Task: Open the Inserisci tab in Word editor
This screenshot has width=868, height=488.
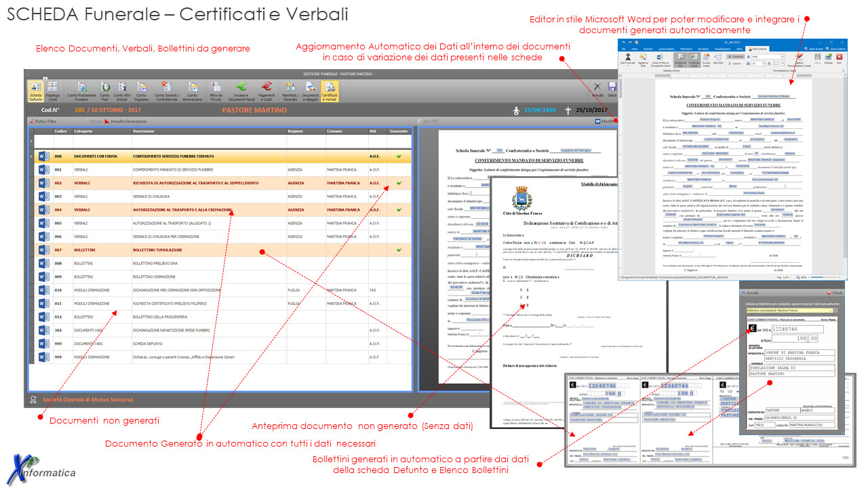Action: click(648, 49)
